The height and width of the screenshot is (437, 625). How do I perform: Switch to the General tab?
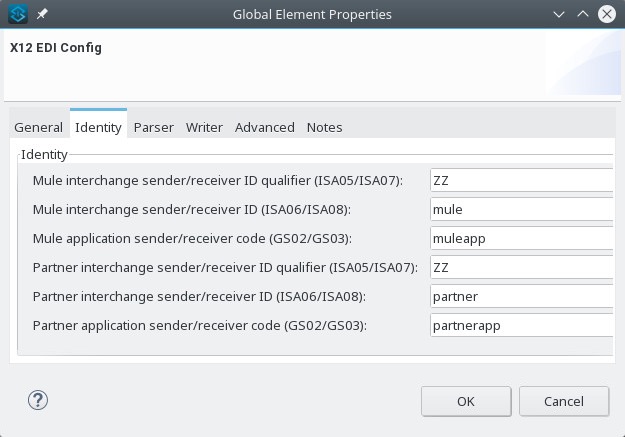pyautogui.click(x=39, y=128)
